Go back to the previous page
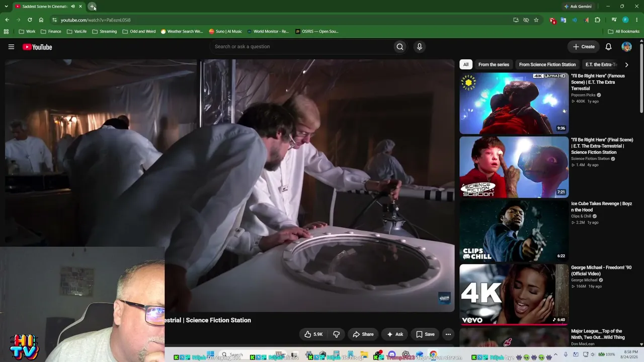The height and width of the screenshot is (362, 644). tap(7, 20)
